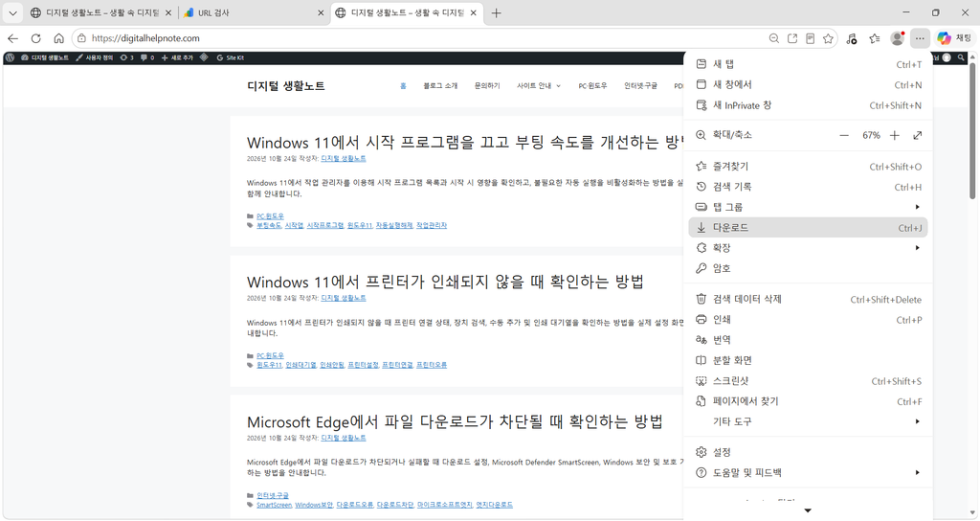Switch to the URL 검사 tab
The width and height of the screenshot is (980, 521).
click(x=253, y=12)
